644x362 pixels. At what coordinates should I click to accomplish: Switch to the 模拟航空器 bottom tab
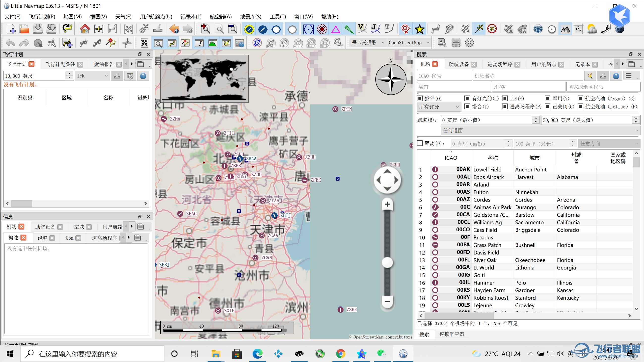452,334
